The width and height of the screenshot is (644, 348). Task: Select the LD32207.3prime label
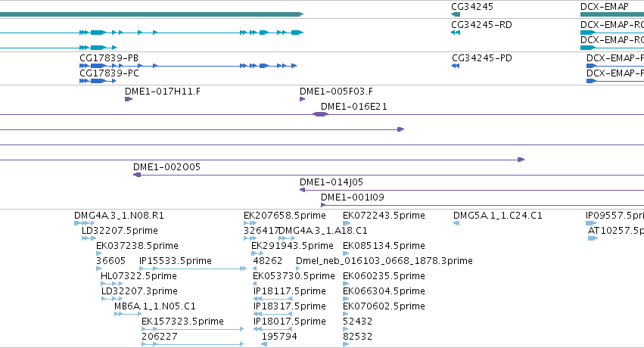[139, 291]
